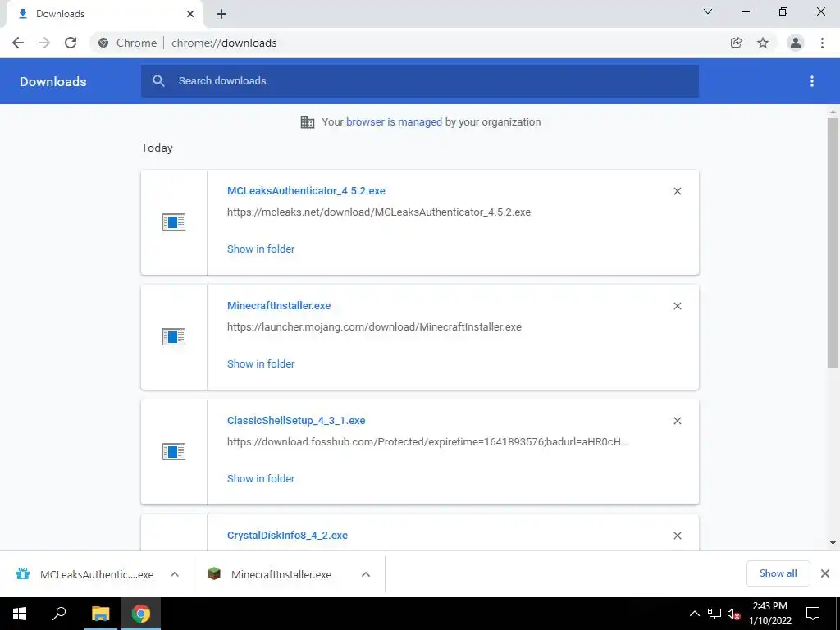Open the notification action center
The height and width of the screenshot is (630, 840).
[x=813, y=614]
